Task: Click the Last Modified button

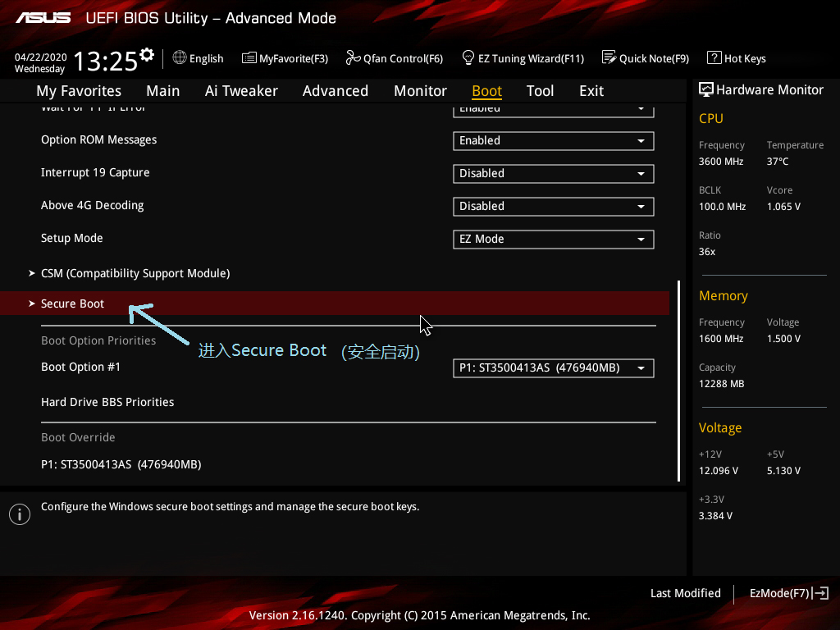Action: coord(686,593)
